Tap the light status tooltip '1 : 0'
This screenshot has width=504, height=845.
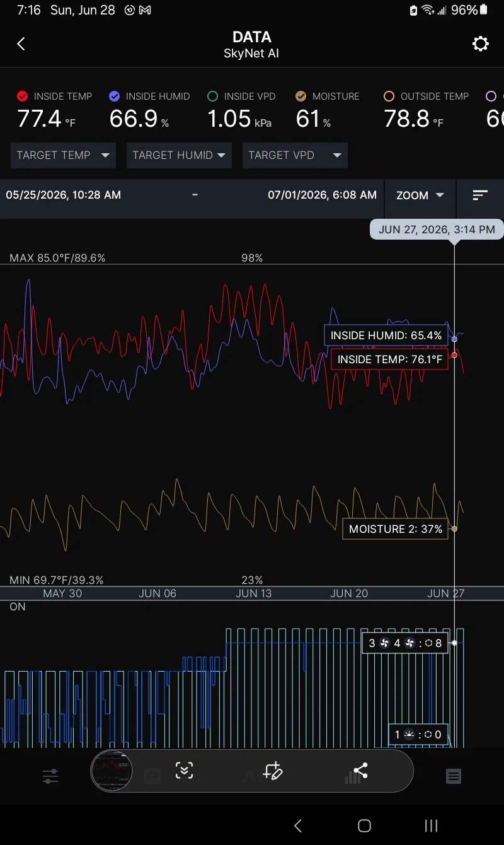point(418,734)
